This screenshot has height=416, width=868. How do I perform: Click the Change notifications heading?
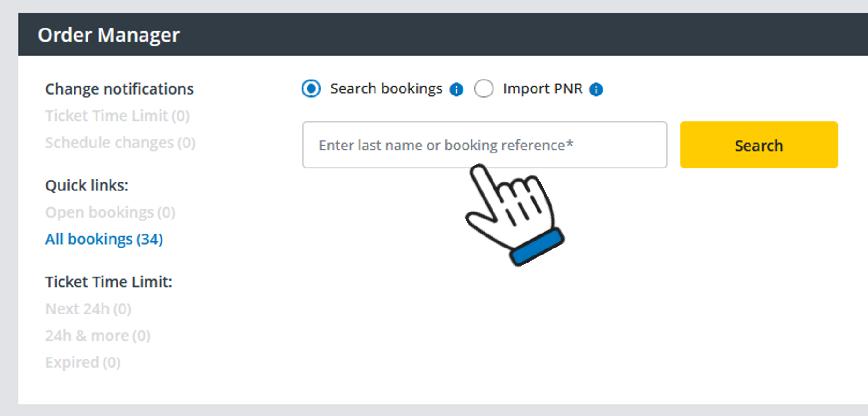coord(119,89)
